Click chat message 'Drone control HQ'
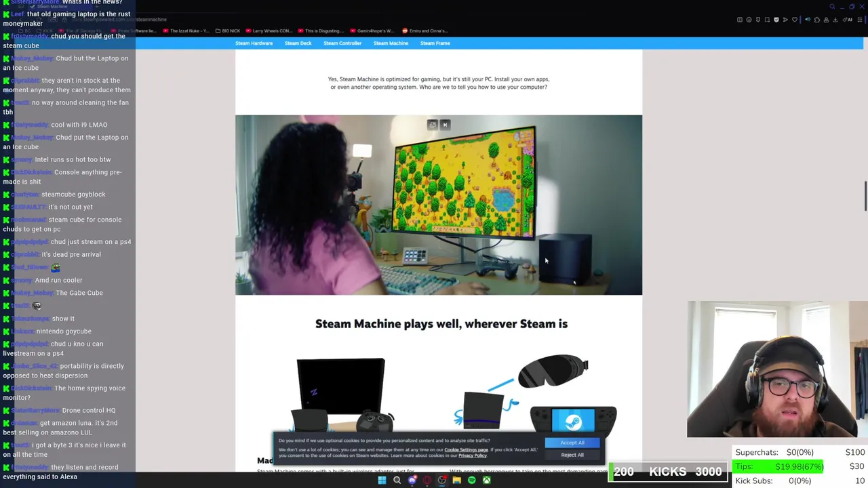 pyautogui.click(x=88, y=410)
